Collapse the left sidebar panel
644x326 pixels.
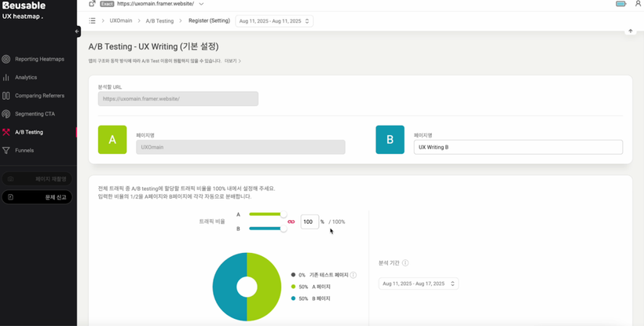(x=77, y=31)
